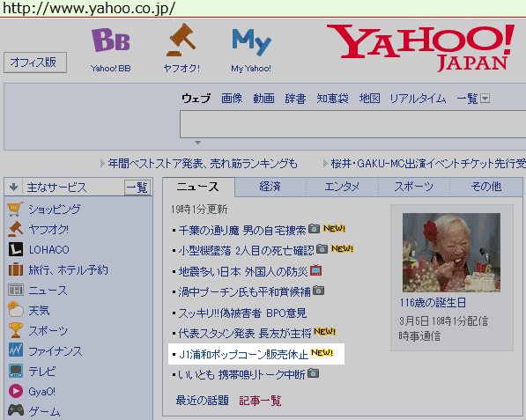
Task: Open the ショッピング text link in sidebar
Action: click(x=55, y=210)
